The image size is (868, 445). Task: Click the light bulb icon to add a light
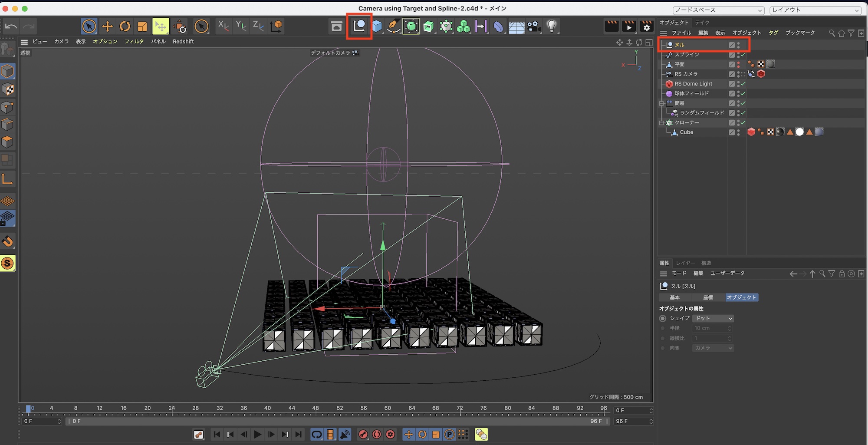[x=552, y=26]
